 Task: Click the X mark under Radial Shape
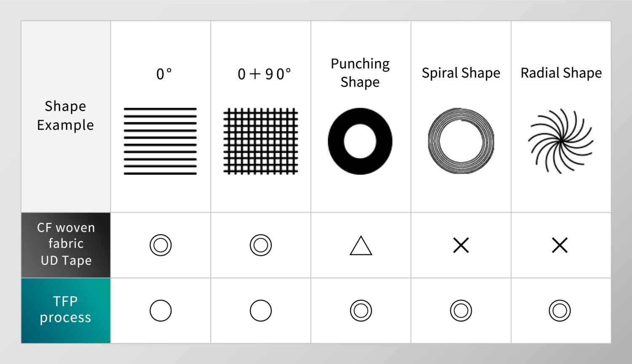click(560, 245)
